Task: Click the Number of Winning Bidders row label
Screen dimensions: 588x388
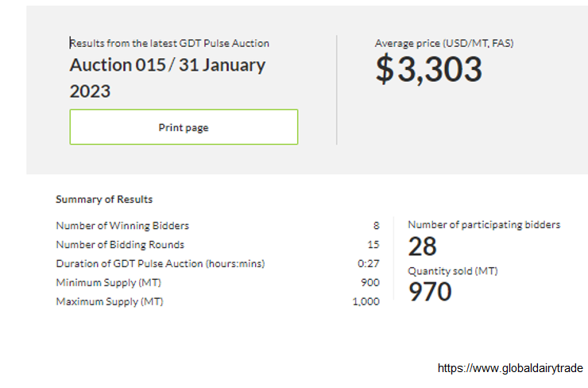Action: pyautogui.click(x=122, y=226)
